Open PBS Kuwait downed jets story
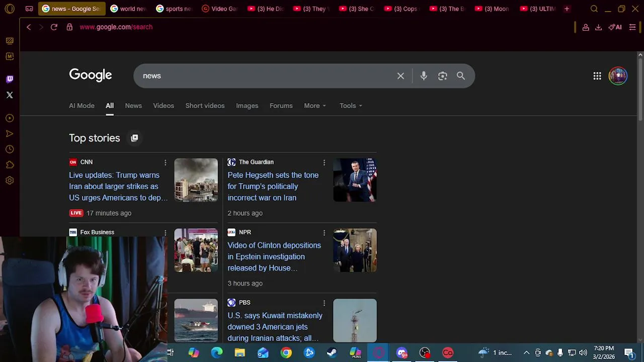 [x=275, y=327]
